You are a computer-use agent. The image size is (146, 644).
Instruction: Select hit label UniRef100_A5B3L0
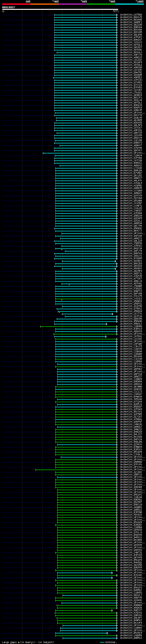pyautogui.click(x=131, y=324)
